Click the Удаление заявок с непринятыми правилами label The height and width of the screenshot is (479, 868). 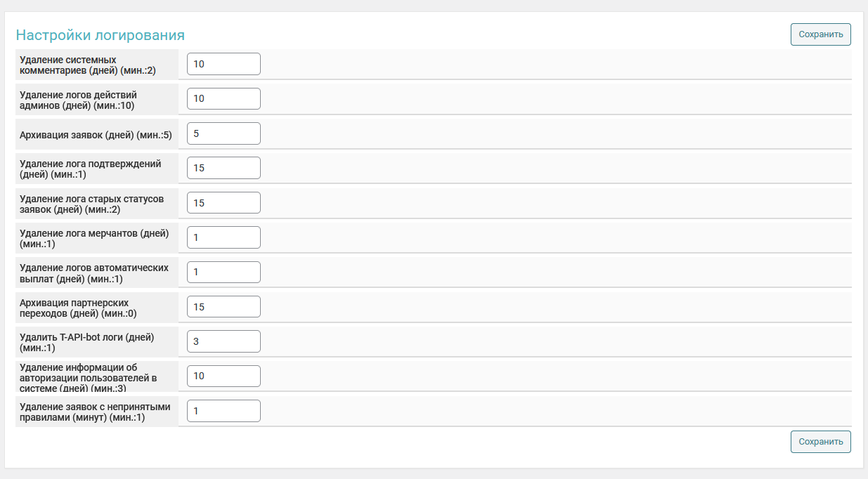(x=95, y=412)
